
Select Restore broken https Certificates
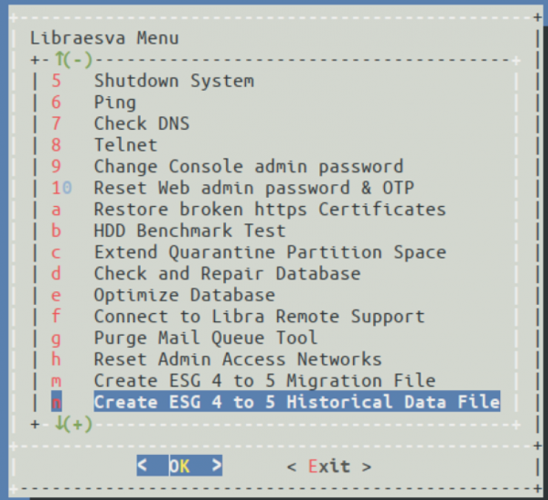pos(270,209)
